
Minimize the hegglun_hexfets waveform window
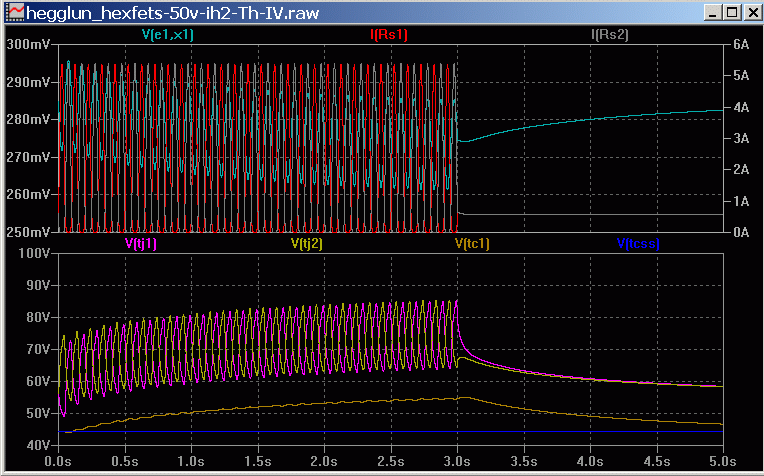[x=713, y=12]
